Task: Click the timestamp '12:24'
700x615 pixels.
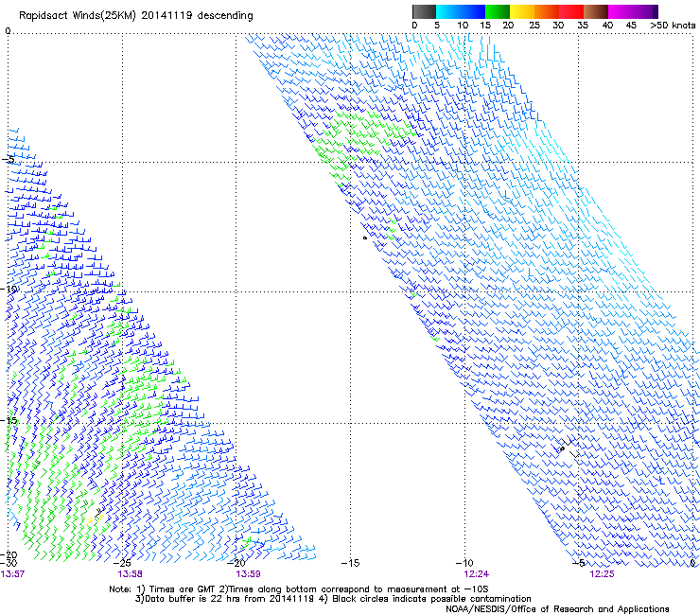Action: 476,574
